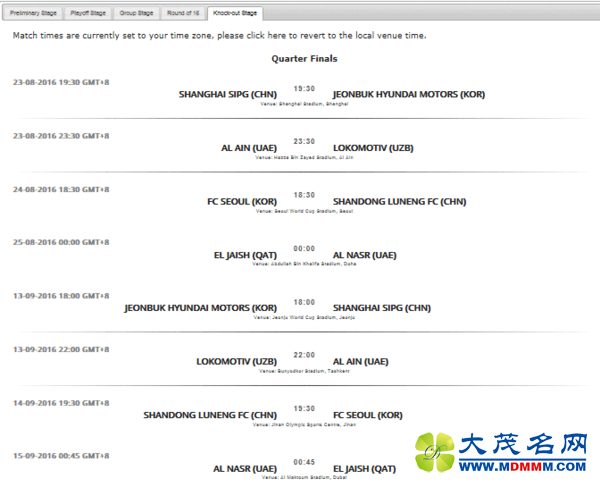Screen dimensions: 600x487
Task: Open the Playoff Stage tab
Action: coord(88,13)
